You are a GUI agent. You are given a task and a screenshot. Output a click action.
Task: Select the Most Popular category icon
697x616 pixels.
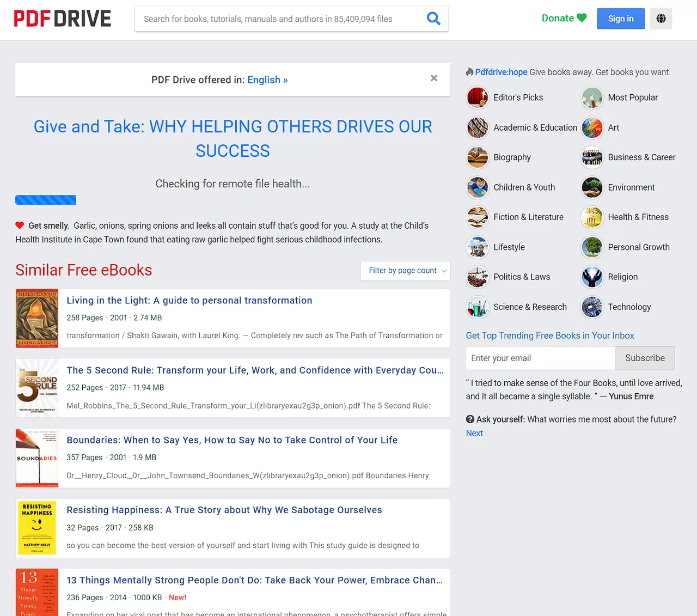coord(592,97)
